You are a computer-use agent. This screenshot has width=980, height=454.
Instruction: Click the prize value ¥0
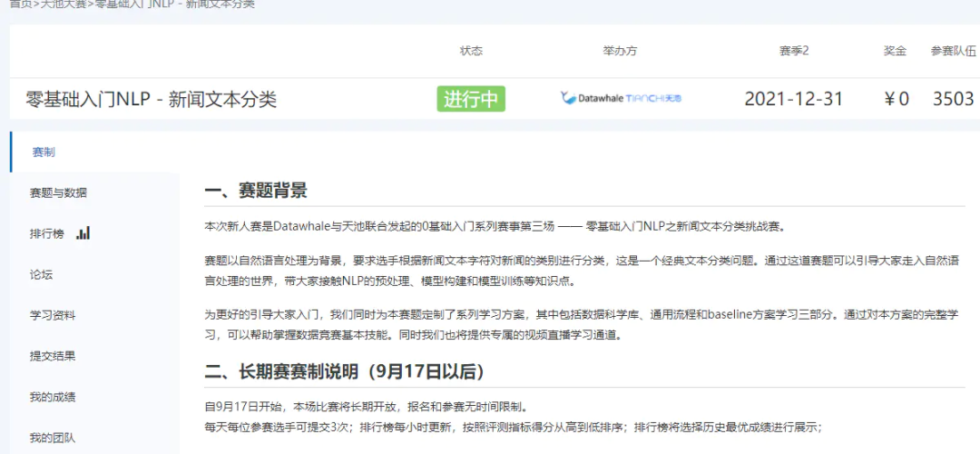pos(897,99)
